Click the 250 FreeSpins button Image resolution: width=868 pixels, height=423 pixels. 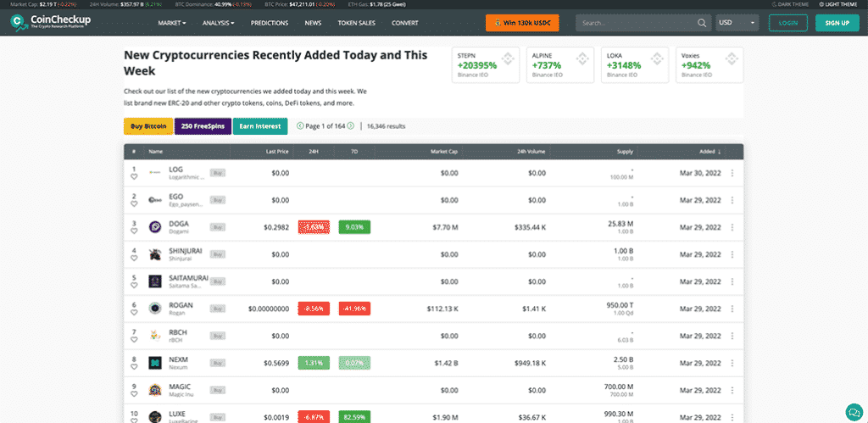[x=203, y=126]
